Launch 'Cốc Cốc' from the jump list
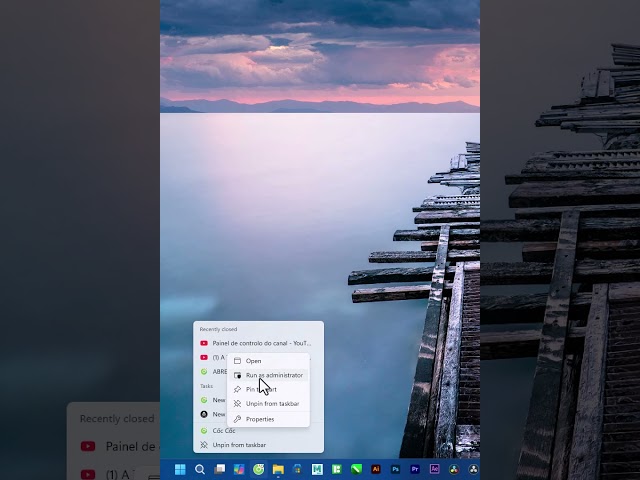This screenshot has height=480, width=640. point(258,431)
